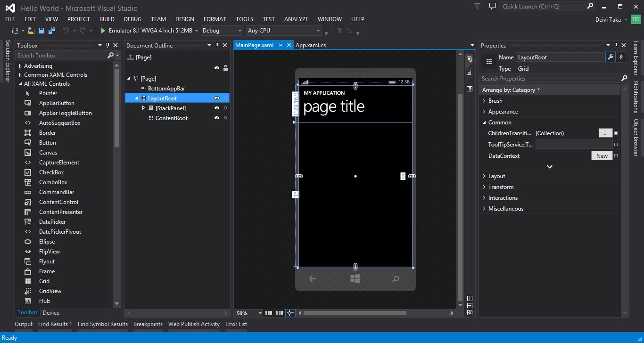Click the New button for DataContext

[x=602, y=156]
